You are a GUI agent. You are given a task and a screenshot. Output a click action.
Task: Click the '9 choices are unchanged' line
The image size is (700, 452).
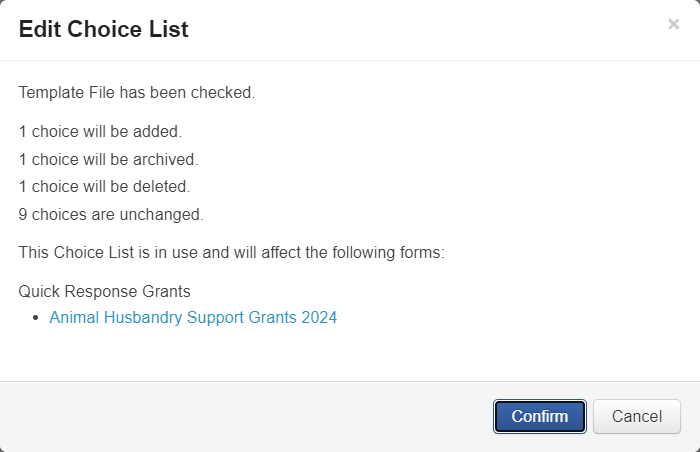pyautogui.click(x=111, y=214)
